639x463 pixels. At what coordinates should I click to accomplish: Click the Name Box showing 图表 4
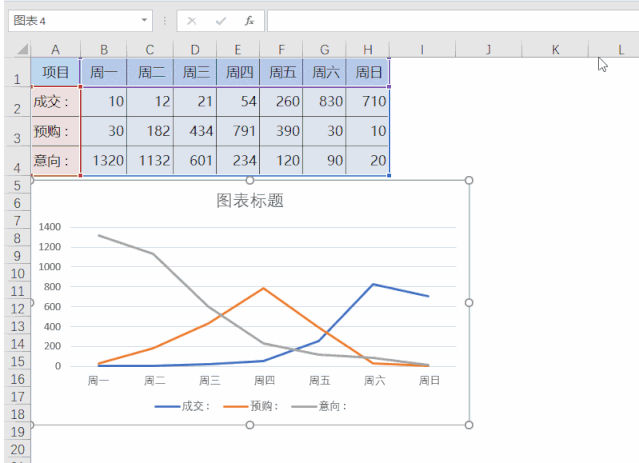(x=80, y=21)
